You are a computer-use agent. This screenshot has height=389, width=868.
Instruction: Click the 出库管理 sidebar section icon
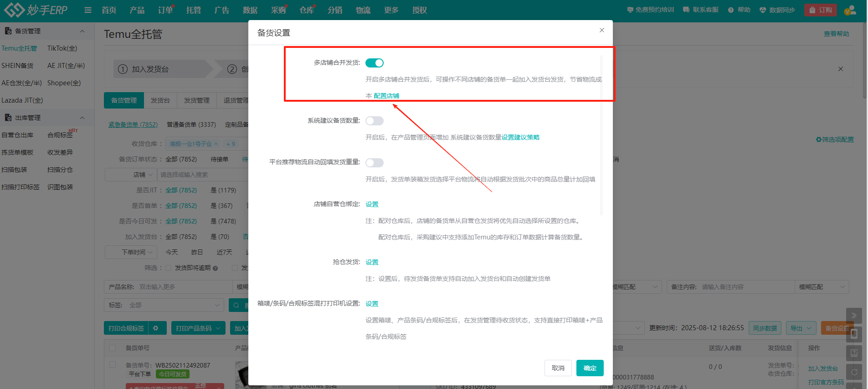[x=8, y=118]
